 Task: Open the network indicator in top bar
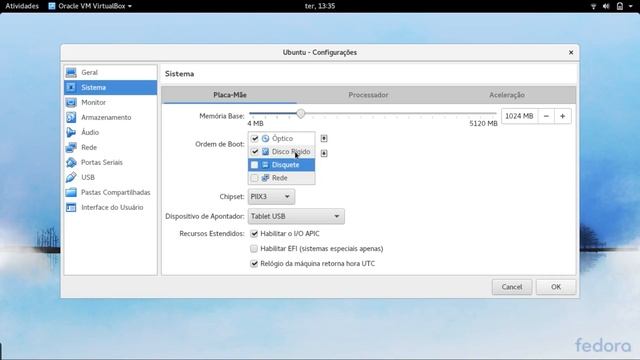pyautogui.click(x=593, y=6)
